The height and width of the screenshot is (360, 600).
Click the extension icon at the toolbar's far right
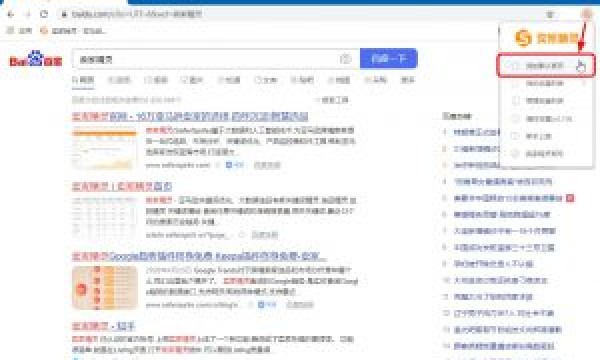point(586,14)
